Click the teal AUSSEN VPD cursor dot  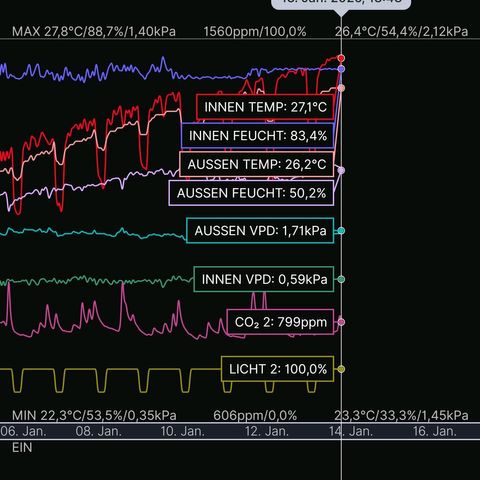341,231
